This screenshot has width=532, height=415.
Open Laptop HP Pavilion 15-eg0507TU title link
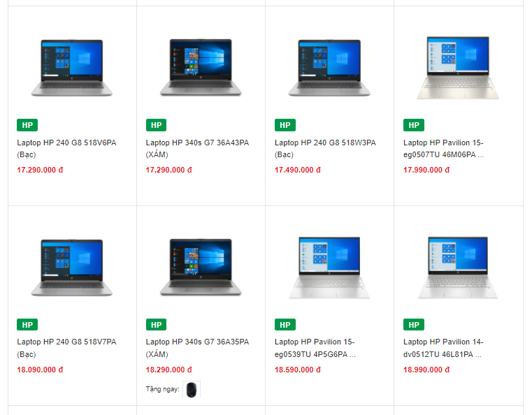click(443, 149)
